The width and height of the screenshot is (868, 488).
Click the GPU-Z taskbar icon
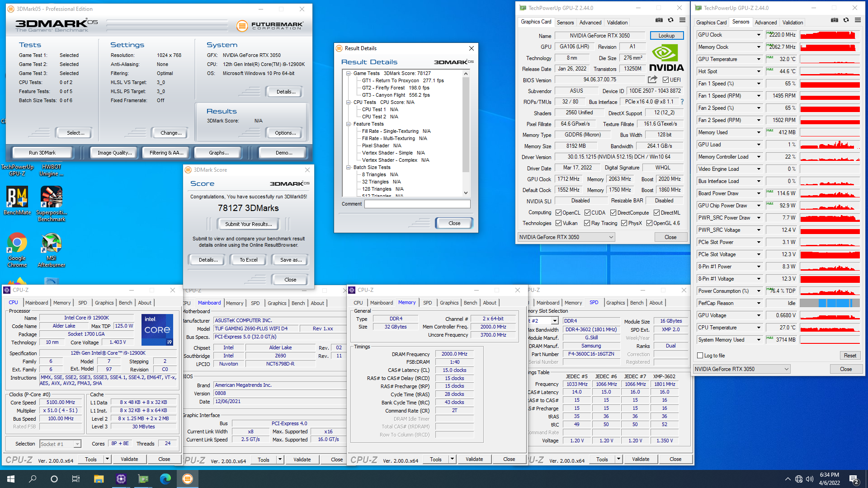click(143, 479)
